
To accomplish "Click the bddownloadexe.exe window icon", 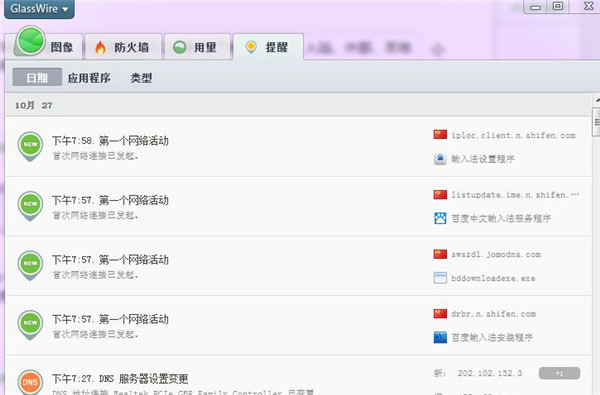I will 440,278.
